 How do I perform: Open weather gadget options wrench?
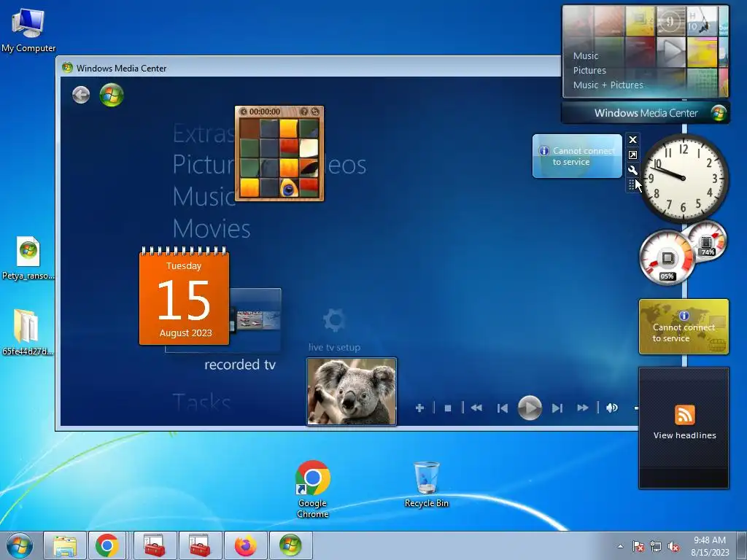(x=632, y=170)
